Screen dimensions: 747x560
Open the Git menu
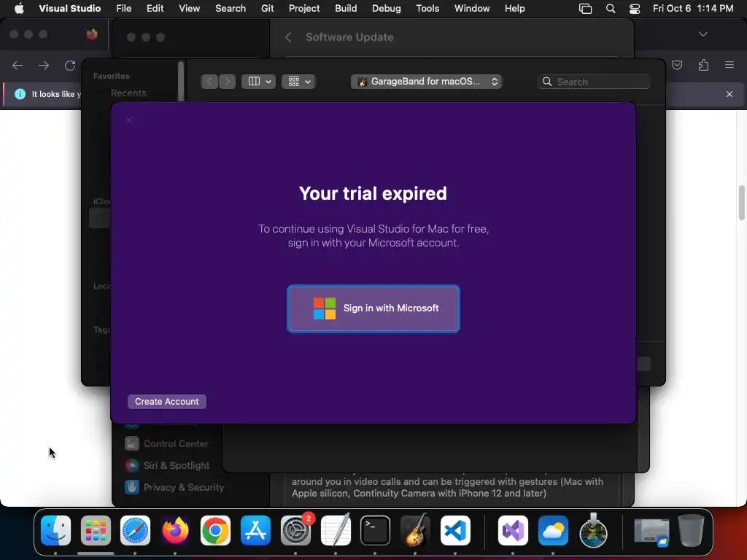point(267,8)
